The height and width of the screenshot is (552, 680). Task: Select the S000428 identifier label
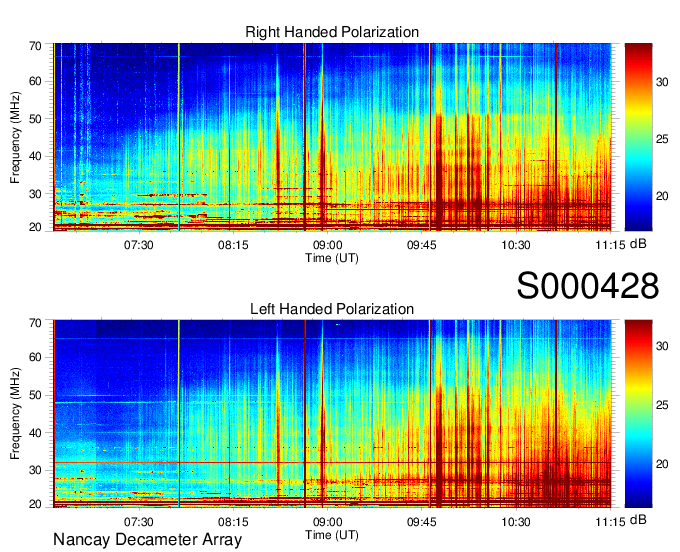click(x=588, y=286)
